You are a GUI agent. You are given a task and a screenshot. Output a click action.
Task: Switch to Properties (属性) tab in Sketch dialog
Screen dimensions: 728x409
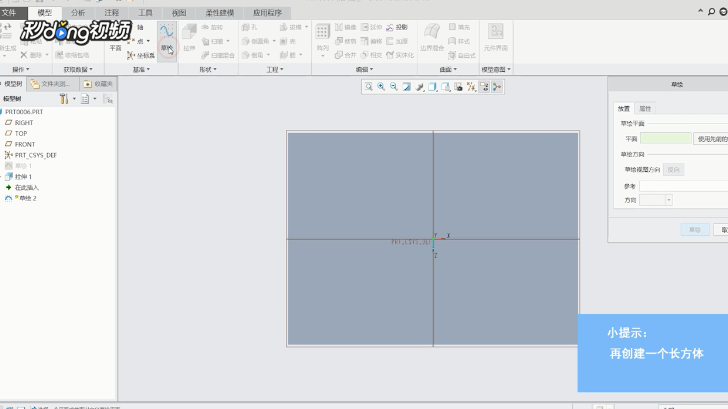click(x=645, y=109)
